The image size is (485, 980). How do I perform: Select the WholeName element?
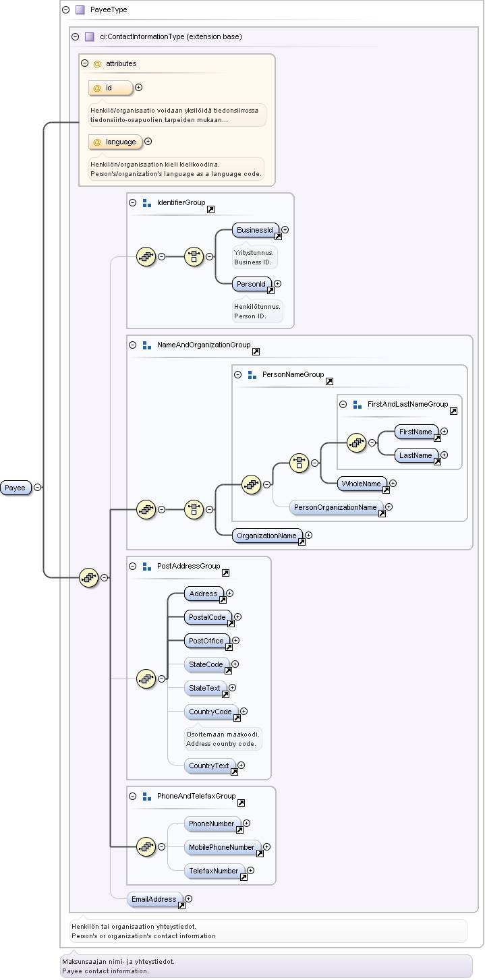(364, 484)
